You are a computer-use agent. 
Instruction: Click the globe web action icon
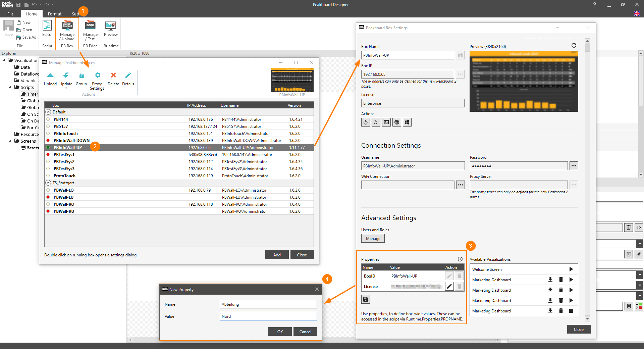click(397, 122)
